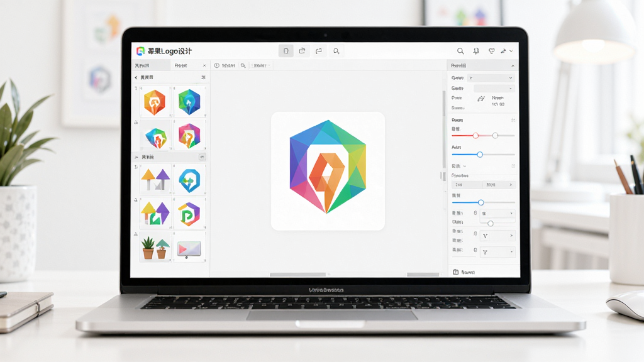The width and height of the screenshot is (644, 362).
Task: Open the dropdown showing the letter Y
Action: pos(498,251)
